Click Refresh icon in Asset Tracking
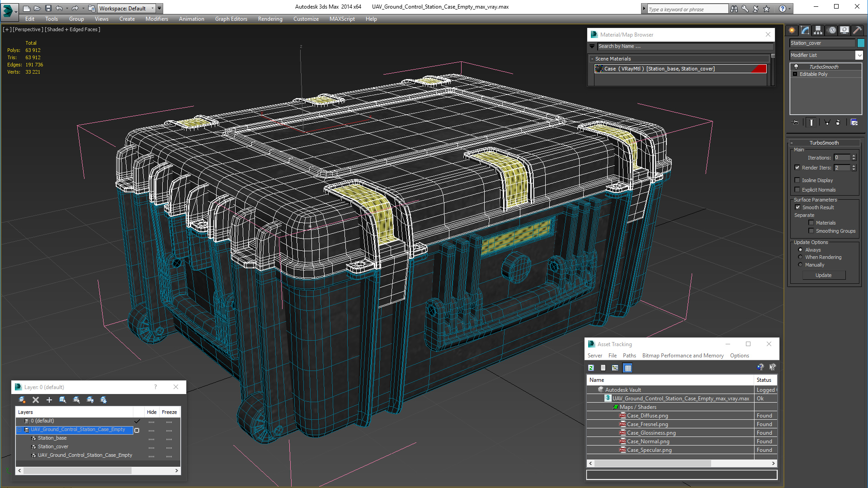 click(x=591, y=368)
